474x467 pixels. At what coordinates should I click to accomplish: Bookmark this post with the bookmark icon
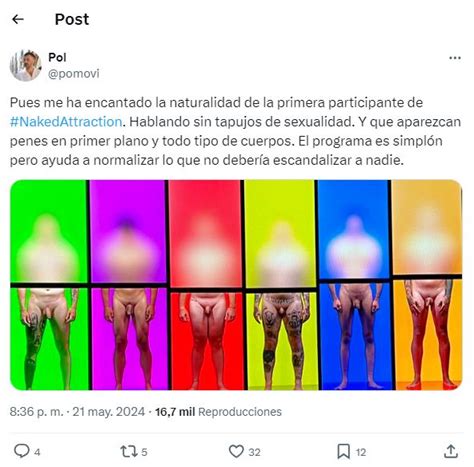343,452
